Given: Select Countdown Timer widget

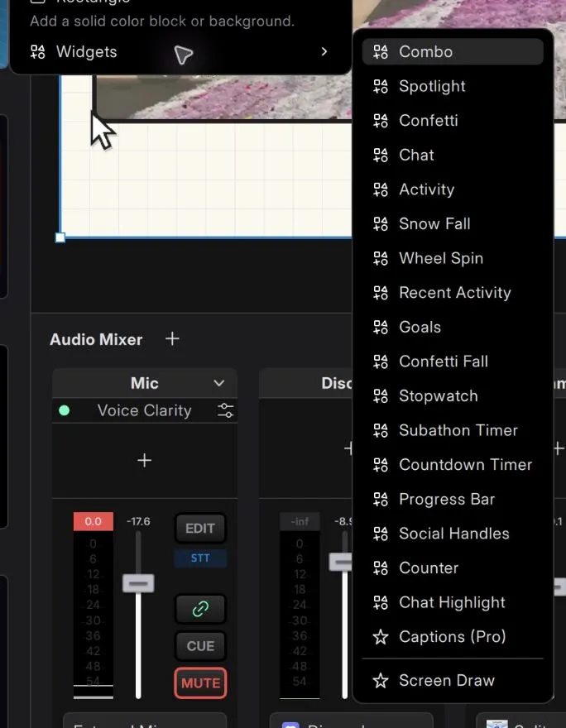Looking at the screenshot, I should (x=453, y=464).
